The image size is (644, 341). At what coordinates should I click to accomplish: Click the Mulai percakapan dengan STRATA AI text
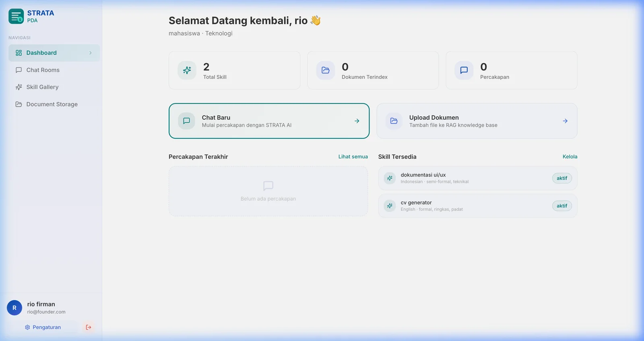(x=247, y=125)
